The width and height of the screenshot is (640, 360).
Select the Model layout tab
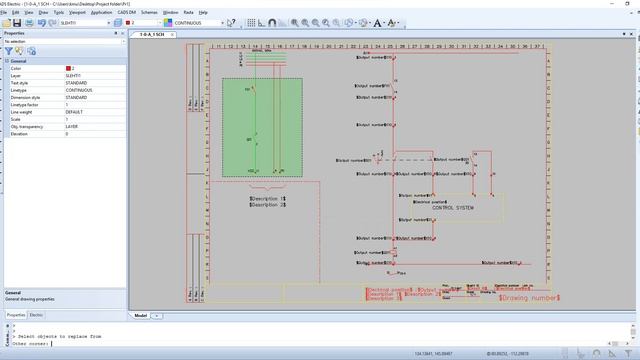coord(140,316)
